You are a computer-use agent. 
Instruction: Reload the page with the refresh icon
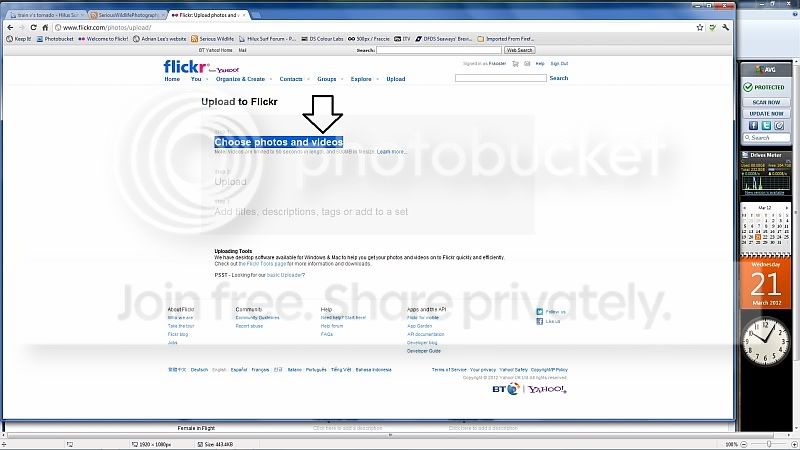coord(34,28)
